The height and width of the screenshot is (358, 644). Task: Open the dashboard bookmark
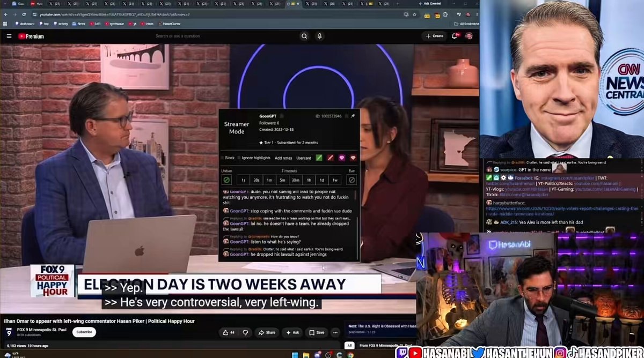coord(25,24)
